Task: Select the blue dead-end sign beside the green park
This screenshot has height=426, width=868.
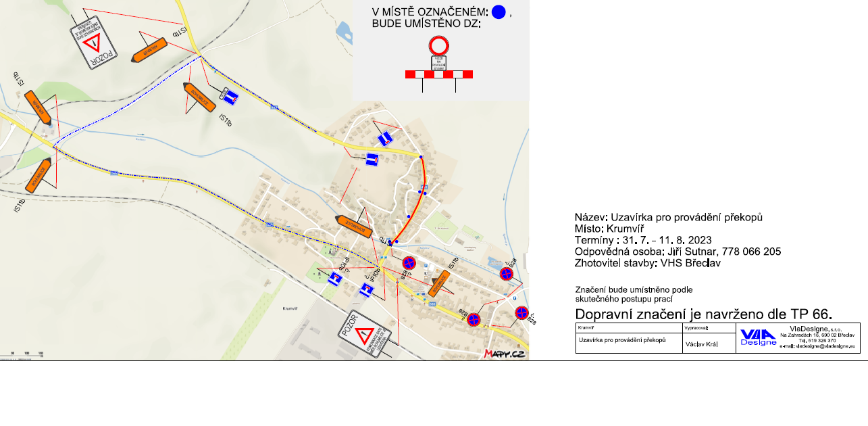Action: [334, 278]
